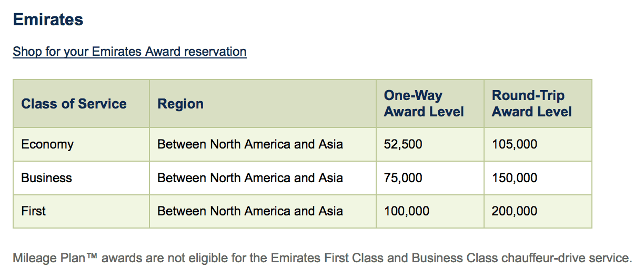Image resolution: width=644 pixels, height=277 pixels.
Task: Click the 52,500 one-way award value
Action: [403, 144]
